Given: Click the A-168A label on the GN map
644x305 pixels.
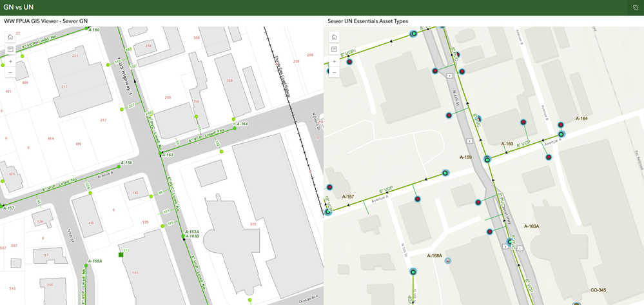Looking at the screenshot, I should pos(95,261).
